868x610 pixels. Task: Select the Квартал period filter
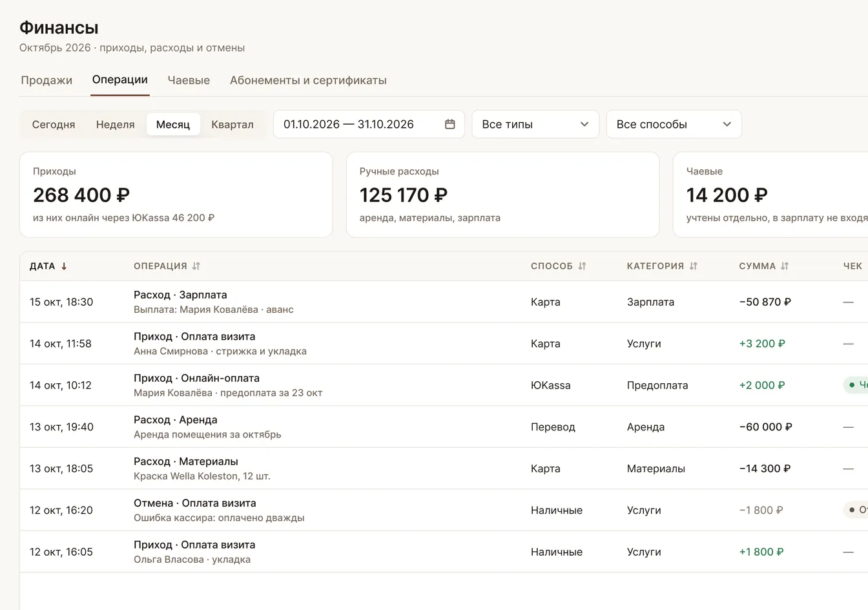coord(232,124)
